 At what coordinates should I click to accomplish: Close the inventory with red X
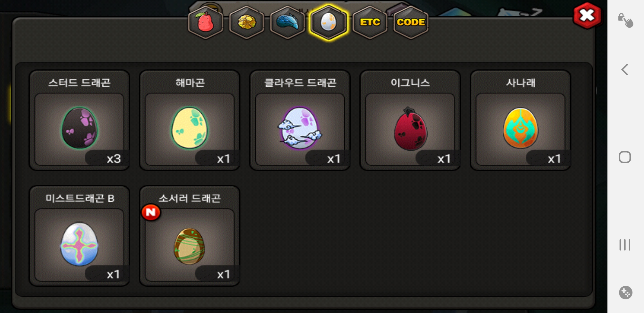[x=587, y=16]
